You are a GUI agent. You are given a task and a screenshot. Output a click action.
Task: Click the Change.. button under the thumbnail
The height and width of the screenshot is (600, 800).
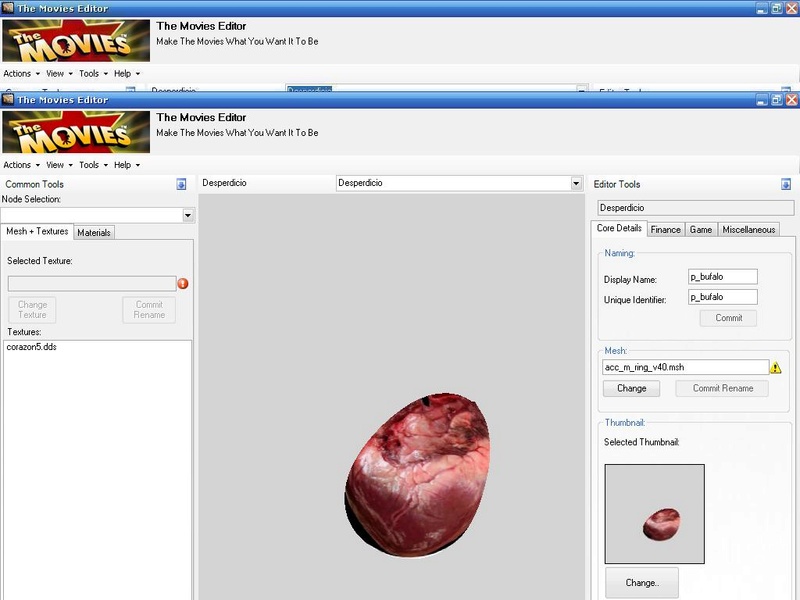[x=642, y=583]
